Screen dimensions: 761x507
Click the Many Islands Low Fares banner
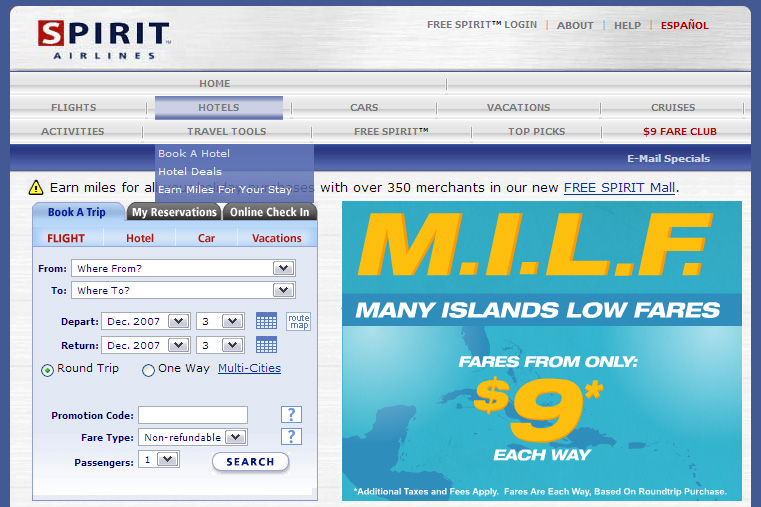click(x=542, y=351)
